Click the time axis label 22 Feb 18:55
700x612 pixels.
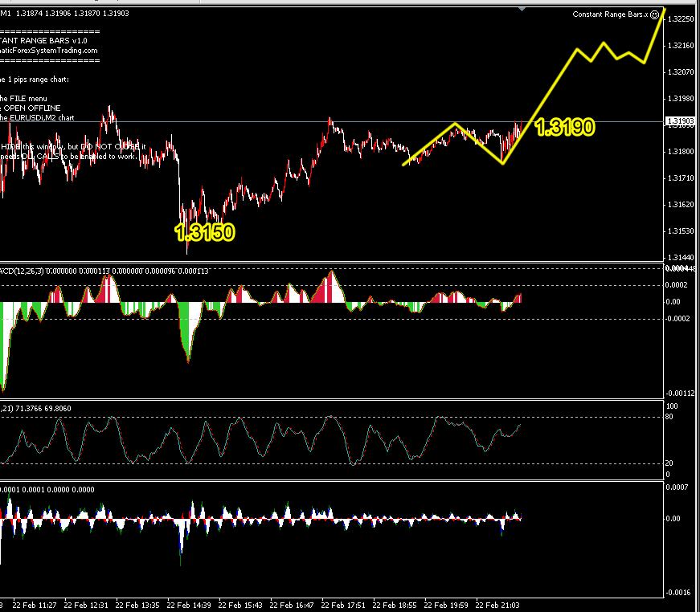point(394,606)
